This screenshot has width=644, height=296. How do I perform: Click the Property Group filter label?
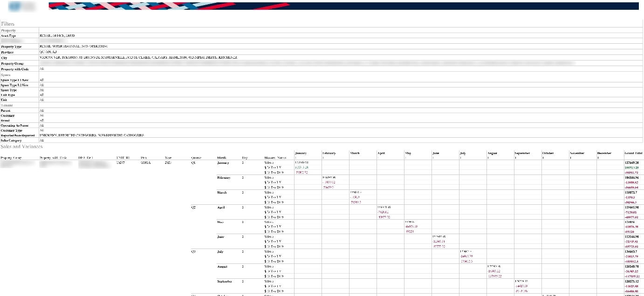tap(12, 63)
